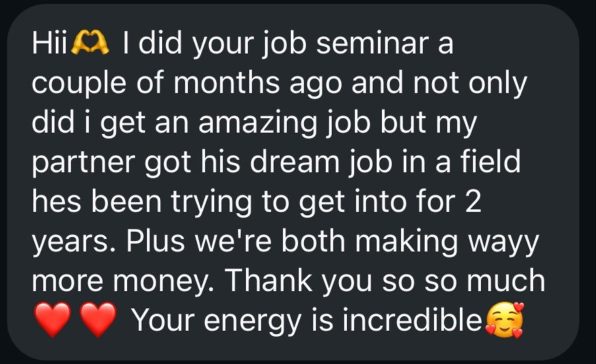Click the heart hands emoji after Hii
The height and width of the screenshot is (364, 596).
(x=90, y=44)
